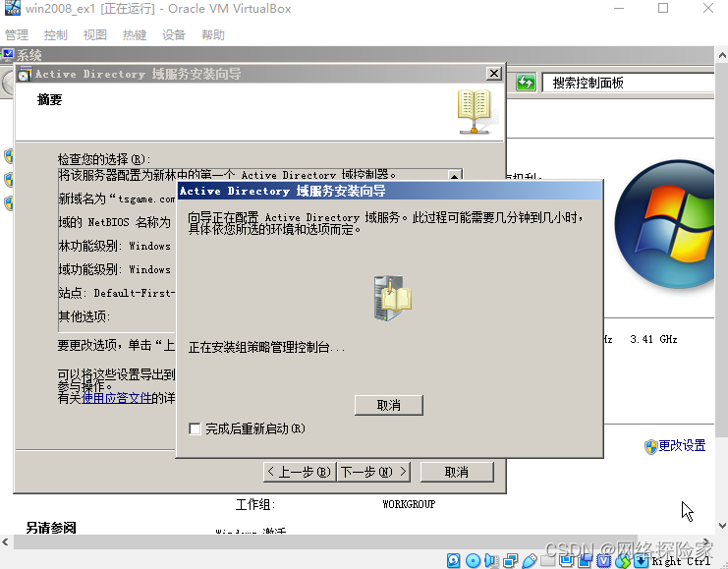Open the 管理 menu

(17, 34)
